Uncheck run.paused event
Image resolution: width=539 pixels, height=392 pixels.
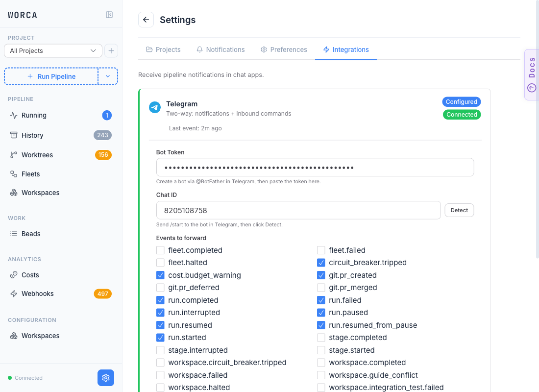[321, 313]
